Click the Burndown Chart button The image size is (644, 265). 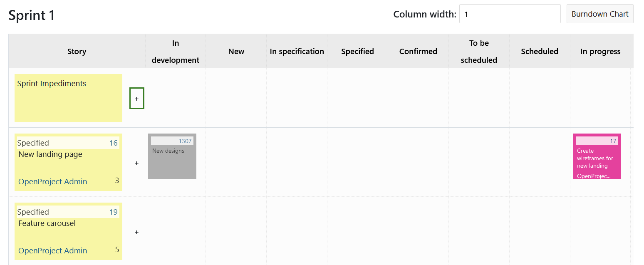pos(599,14)
